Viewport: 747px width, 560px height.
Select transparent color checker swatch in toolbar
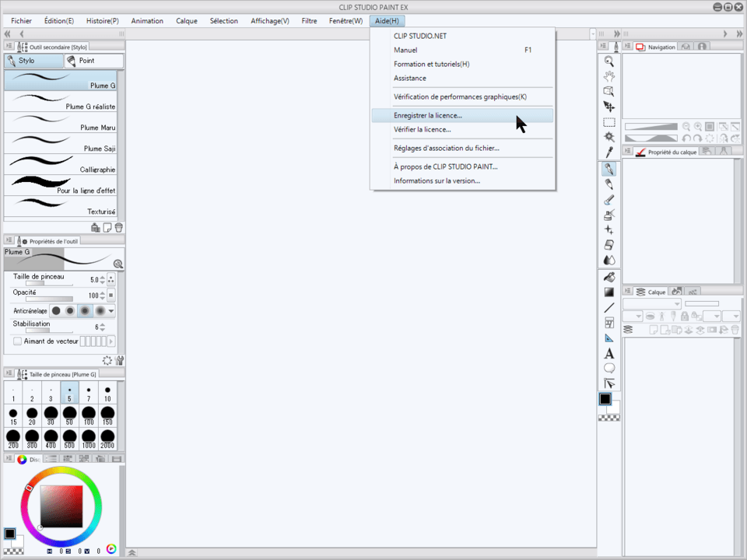point(608,418)
